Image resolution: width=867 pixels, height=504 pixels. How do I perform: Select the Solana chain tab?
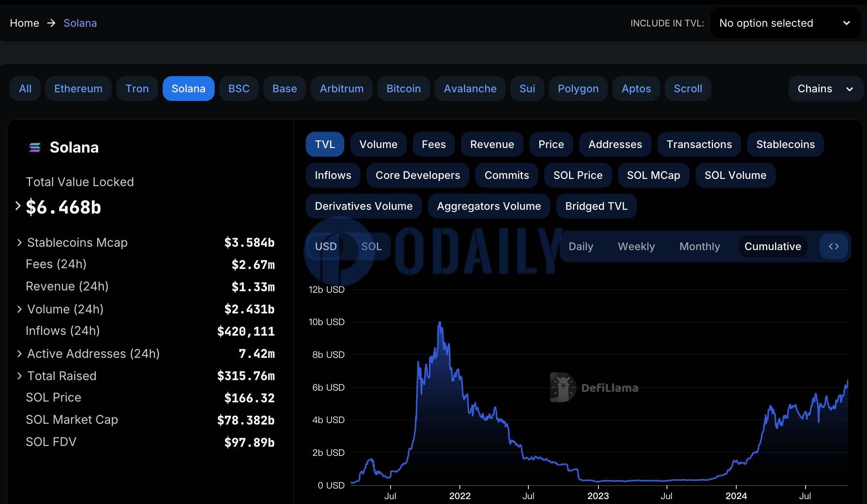click(x=188, y=89)
